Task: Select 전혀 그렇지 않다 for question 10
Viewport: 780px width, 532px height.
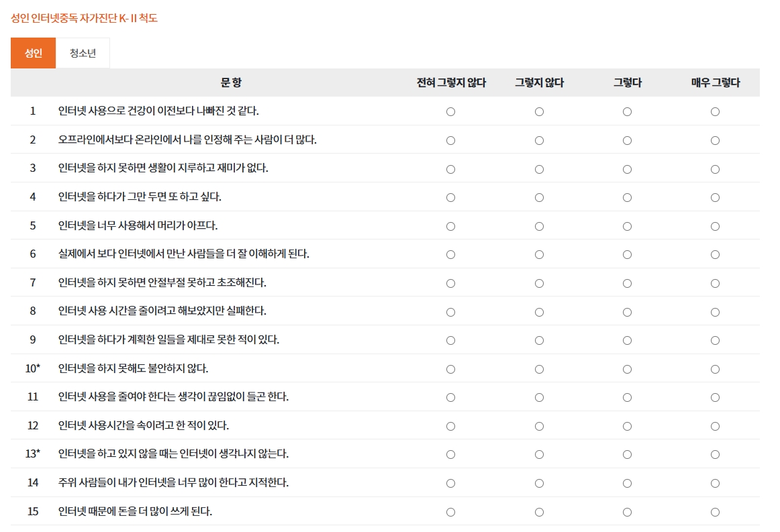Action: tap(450, 370)
